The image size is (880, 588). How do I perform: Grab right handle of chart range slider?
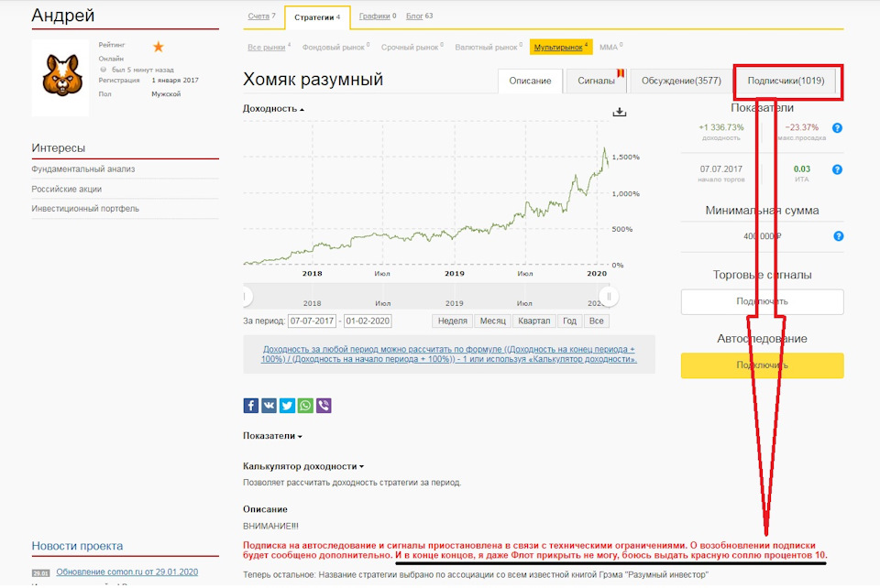(x=609, y=297)
